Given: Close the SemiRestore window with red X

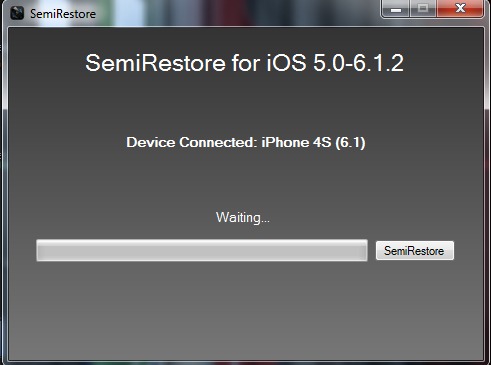Looking at the screenshot, I should [x=460, y=9].
